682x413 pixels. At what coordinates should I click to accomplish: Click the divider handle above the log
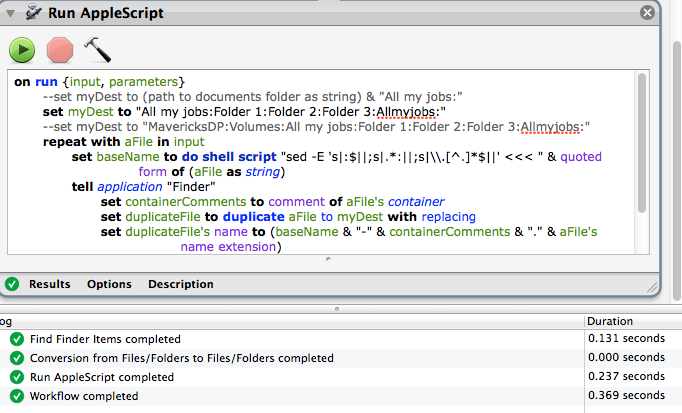[x=337, y=309]
